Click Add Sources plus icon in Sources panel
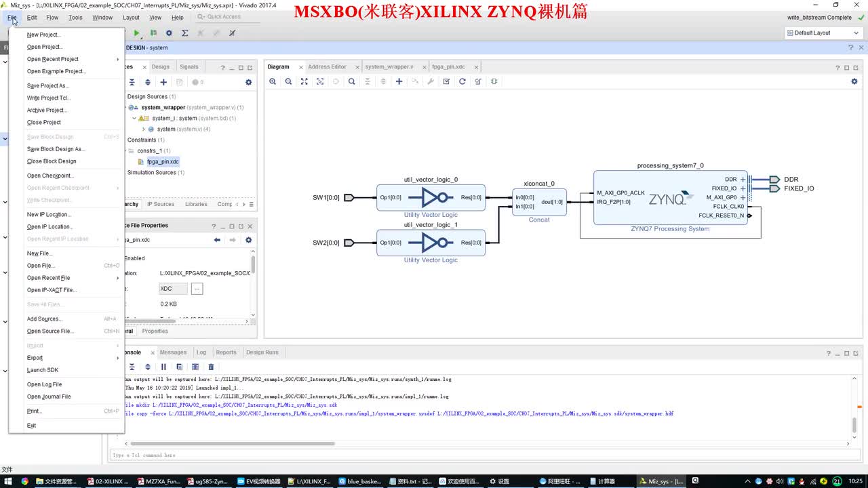The image size is (868, 488). [163, 82]
